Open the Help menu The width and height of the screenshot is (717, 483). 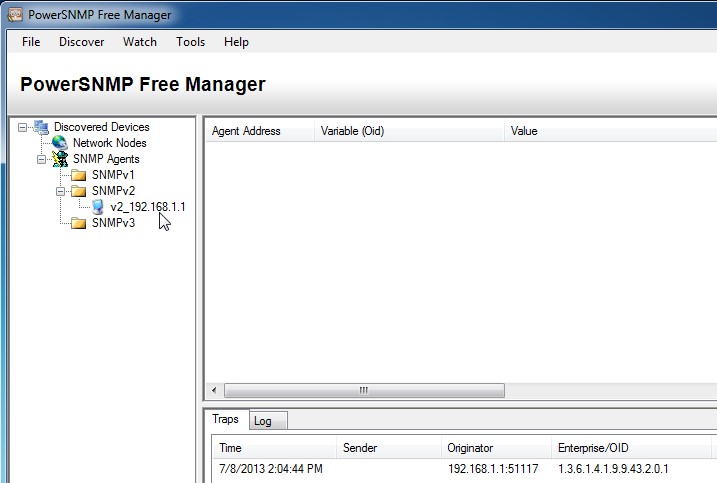236,42
